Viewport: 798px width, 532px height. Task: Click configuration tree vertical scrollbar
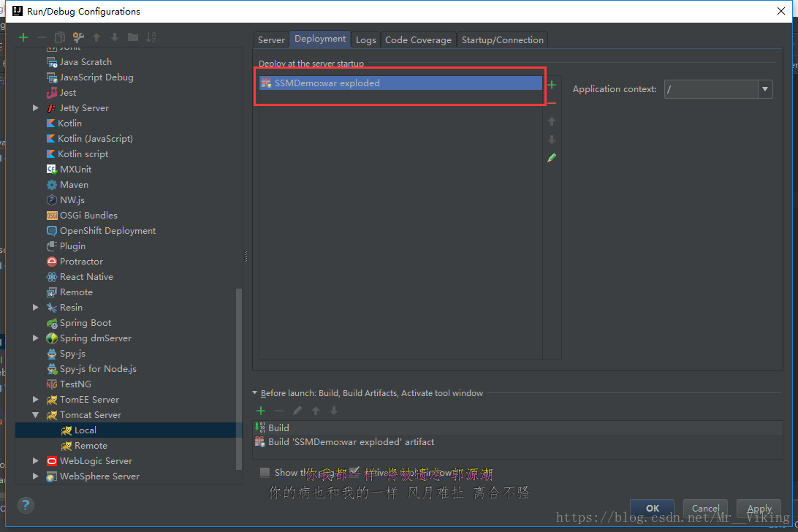point(239,379)
